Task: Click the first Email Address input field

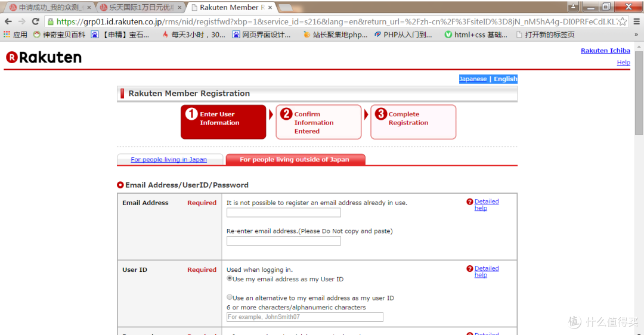Action: [283, 212]
